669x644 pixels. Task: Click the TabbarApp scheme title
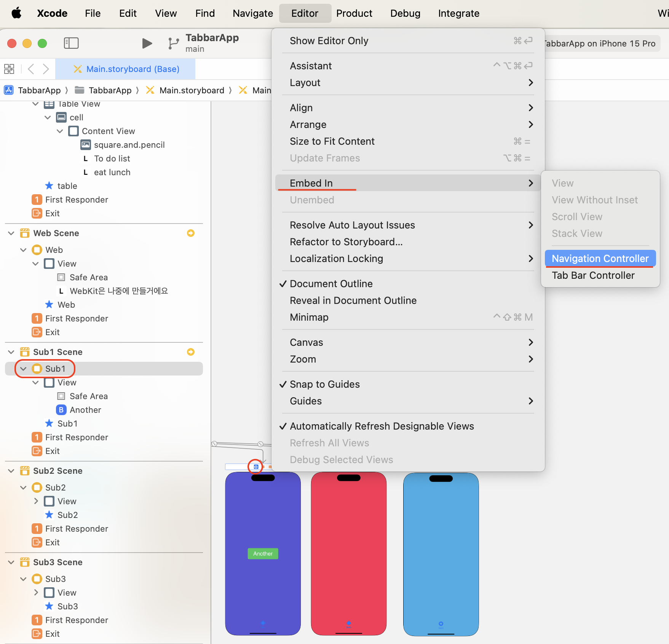[x=212, y=38]
